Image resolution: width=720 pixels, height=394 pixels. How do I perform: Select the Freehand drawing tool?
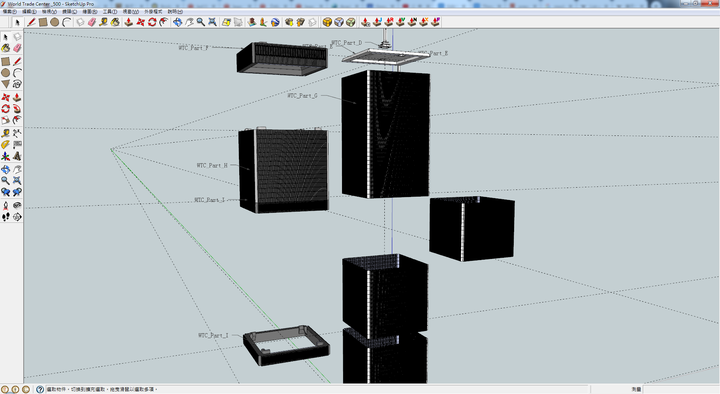click(17, 84)
